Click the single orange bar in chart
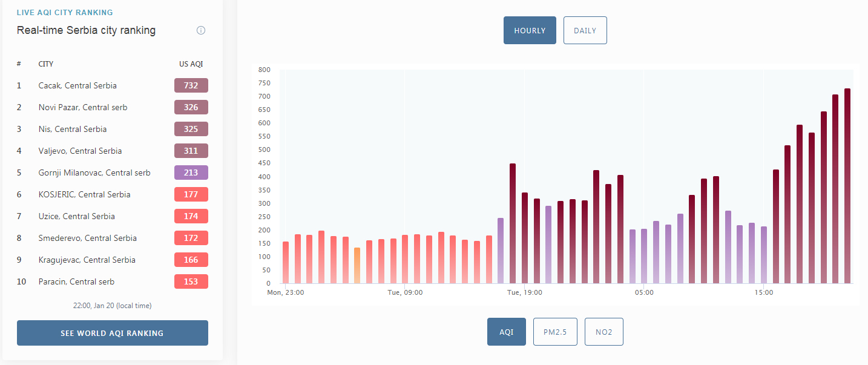The width and height of the screenshot is (868, 365). (357, 265)
